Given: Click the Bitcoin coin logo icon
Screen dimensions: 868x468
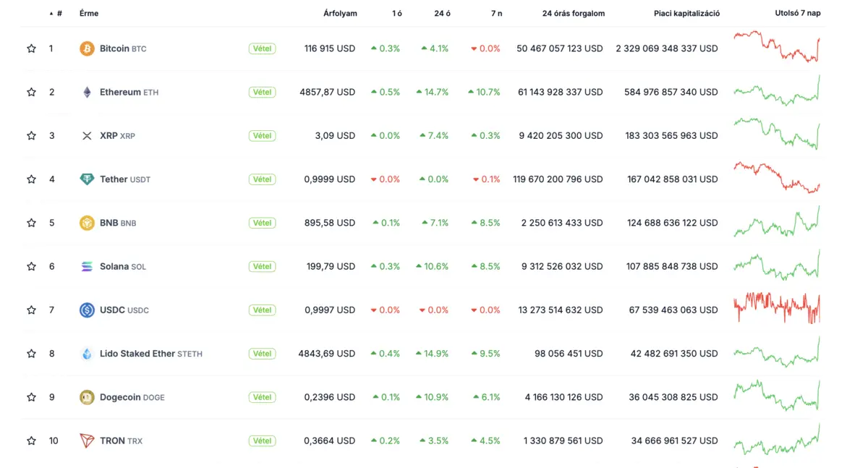Looking at the screenshot, I should click(87, 48).
